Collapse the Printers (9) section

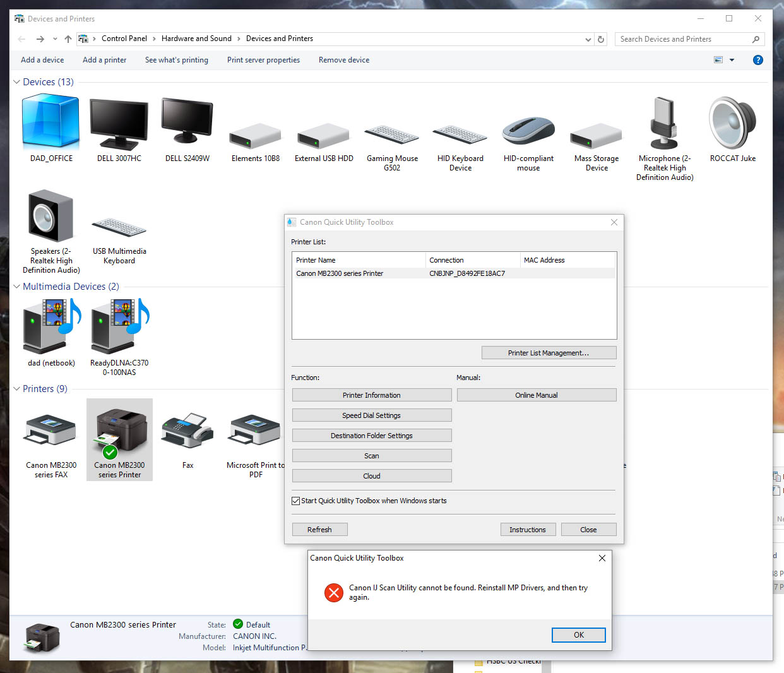click(16, 389)
